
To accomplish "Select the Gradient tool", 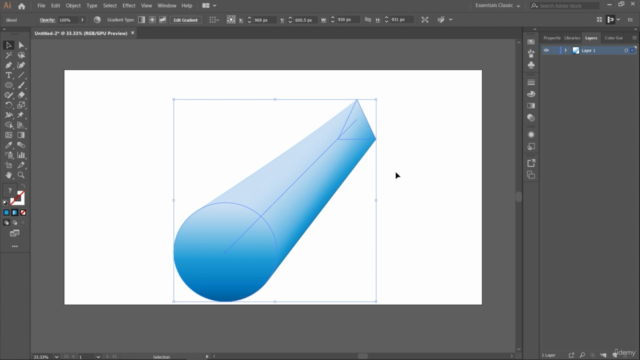I will coord(21,135).
